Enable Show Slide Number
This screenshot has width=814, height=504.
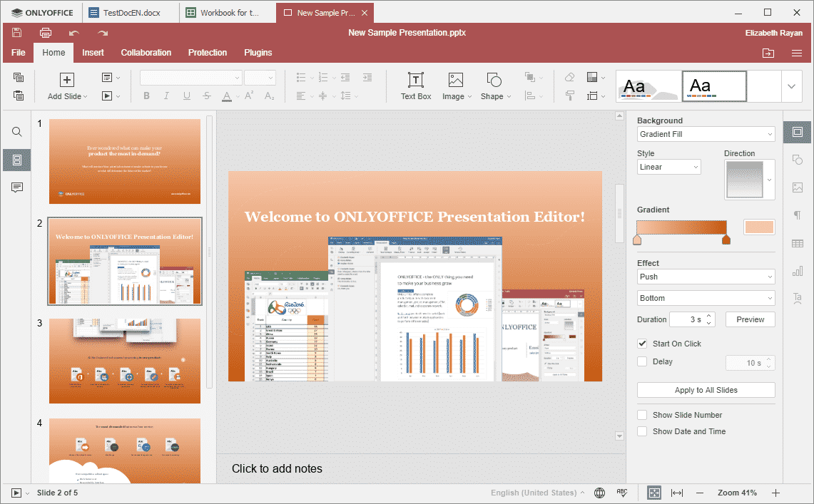pyautogui.click(x=642, y=415)
